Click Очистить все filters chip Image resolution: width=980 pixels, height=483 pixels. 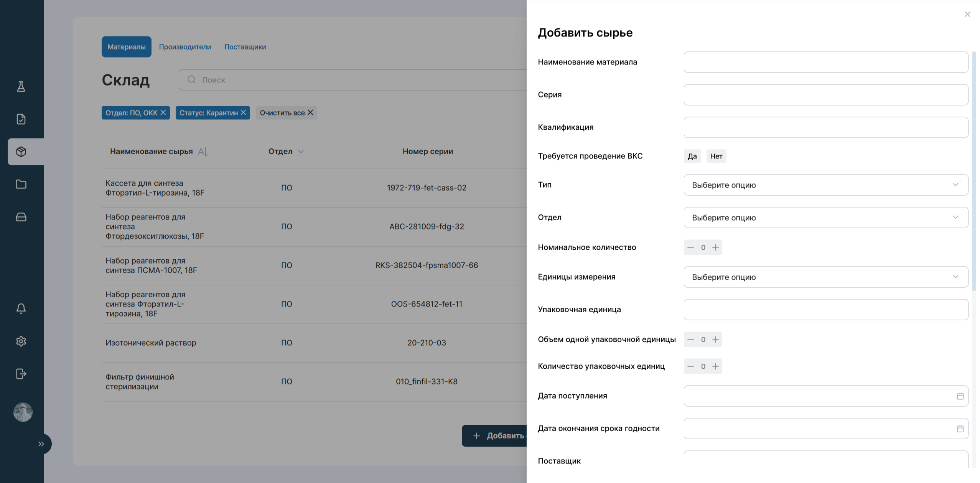click(x=286, y=113)
